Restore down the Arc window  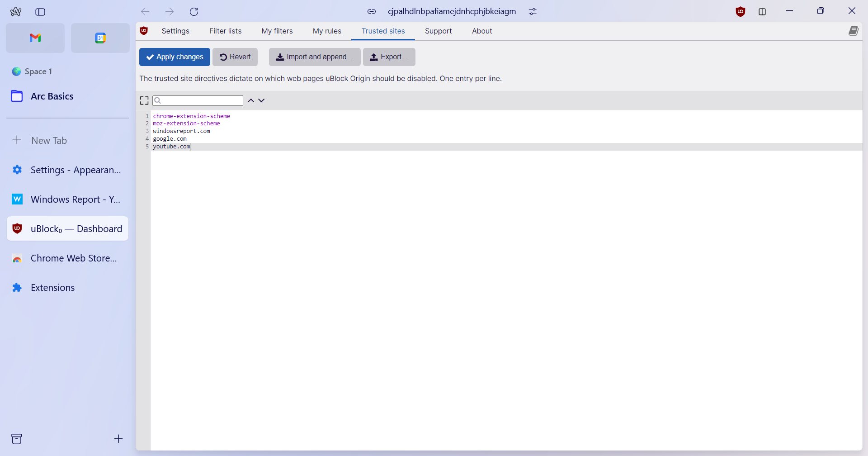[821, 11]
